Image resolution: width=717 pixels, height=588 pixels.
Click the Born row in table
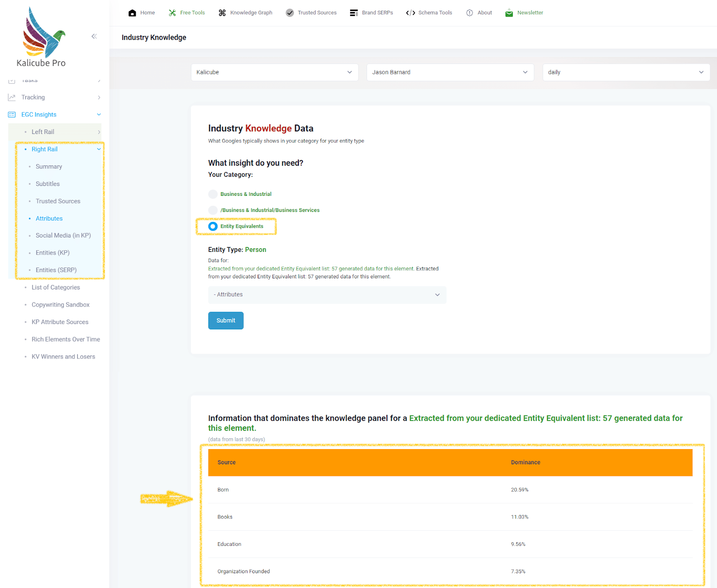pyautogui.click(x=450, y=490)
